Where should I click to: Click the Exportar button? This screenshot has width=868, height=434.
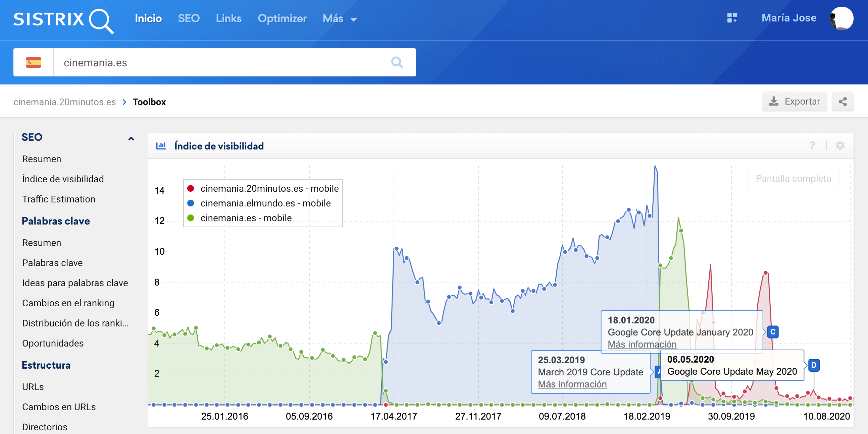[794, 102]
